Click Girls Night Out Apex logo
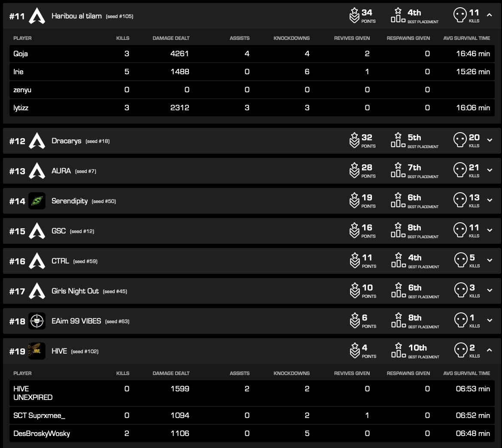Image resolution: width=502 pixels, height=448 pixels. pos(37,291)
